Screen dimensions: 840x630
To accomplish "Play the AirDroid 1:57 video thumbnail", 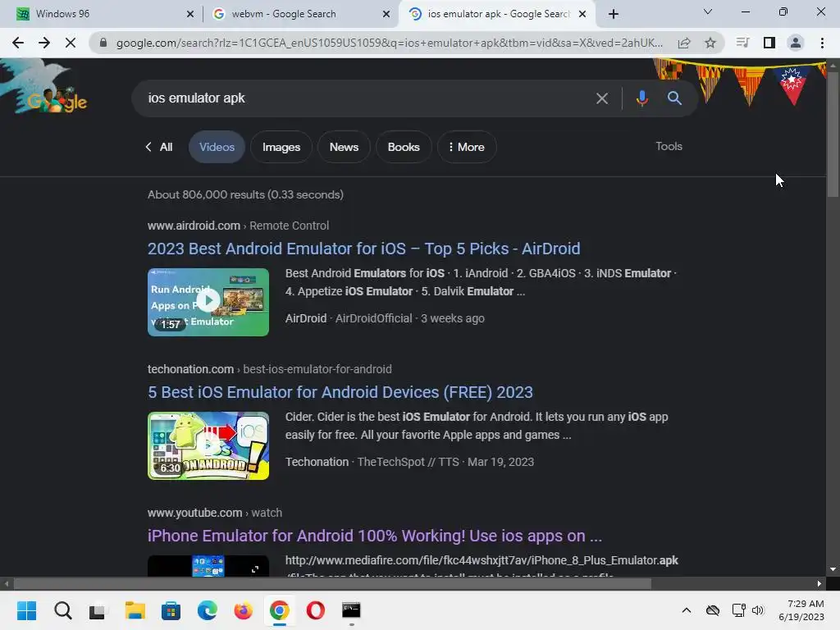I will [208, 302].
